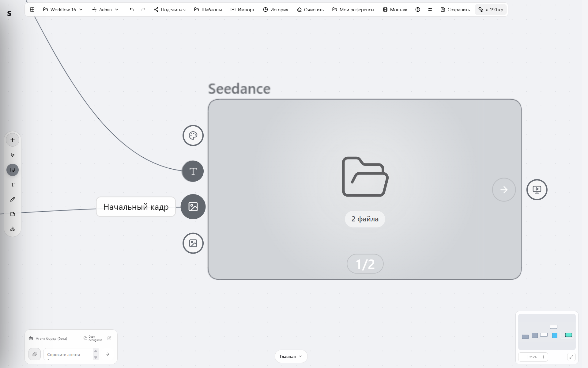Click the Поделиться share button
588x368 pixels.
point(170,10)
